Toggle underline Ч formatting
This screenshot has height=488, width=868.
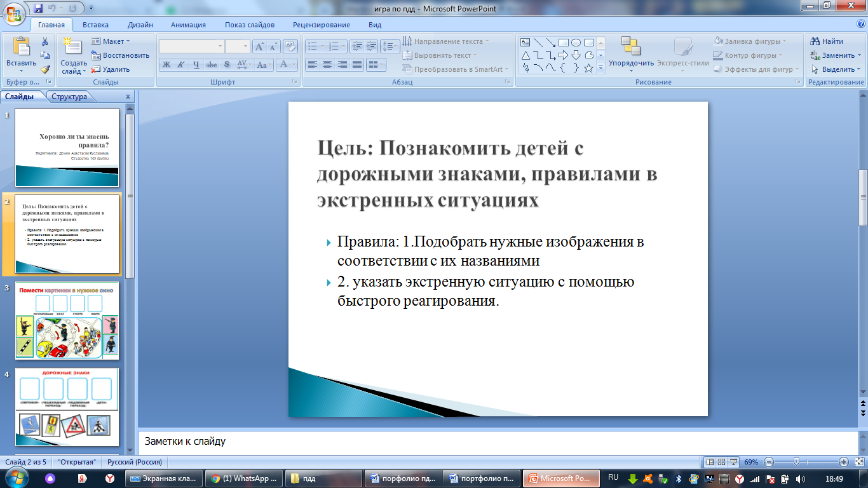click(x=196, y=64)
